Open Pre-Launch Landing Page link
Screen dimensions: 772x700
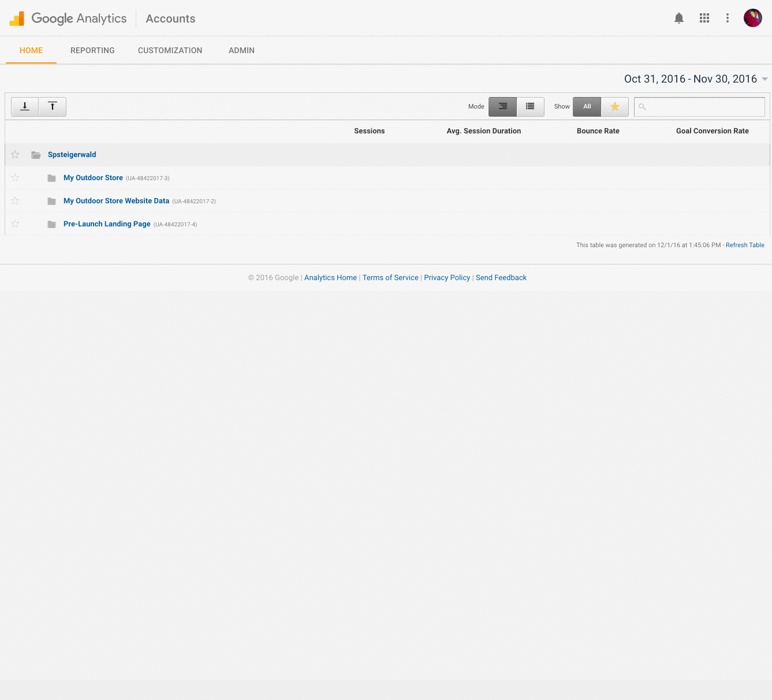[x=107, y=224]
